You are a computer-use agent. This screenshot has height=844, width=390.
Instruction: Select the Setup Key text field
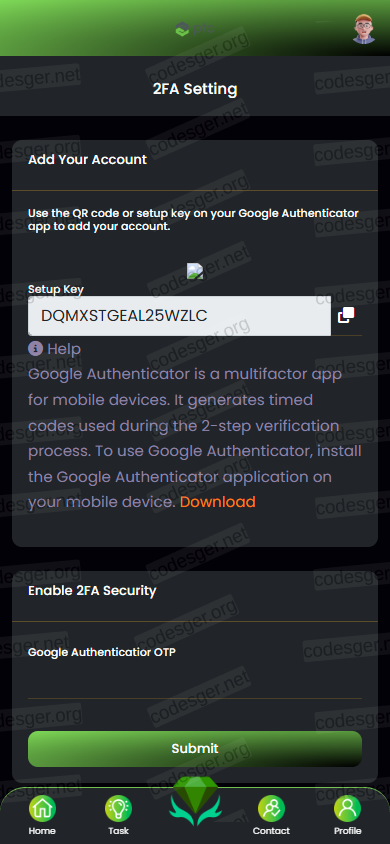pos(179,316)
